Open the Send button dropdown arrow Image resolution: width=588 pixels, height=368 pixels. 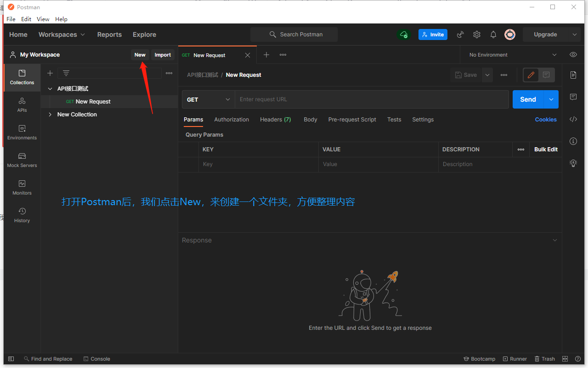point(551,99)
